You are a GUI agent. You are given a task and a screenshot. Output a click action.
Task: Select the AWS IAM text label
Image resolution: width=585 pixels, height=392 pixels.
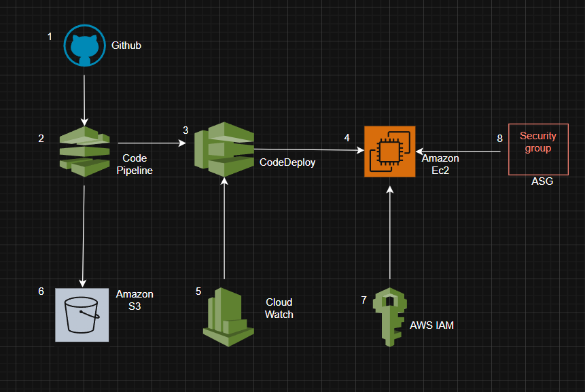(x=431, y=325)
